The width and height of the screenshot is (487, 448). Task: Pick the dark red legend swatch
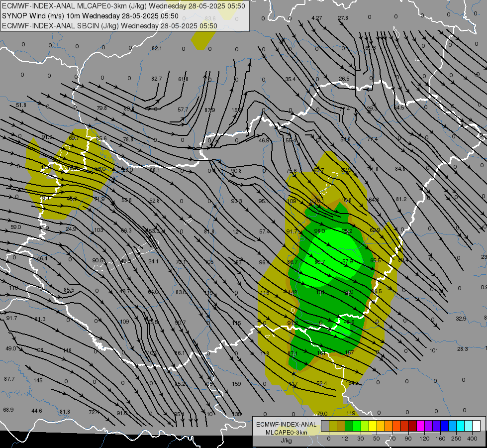413,426
